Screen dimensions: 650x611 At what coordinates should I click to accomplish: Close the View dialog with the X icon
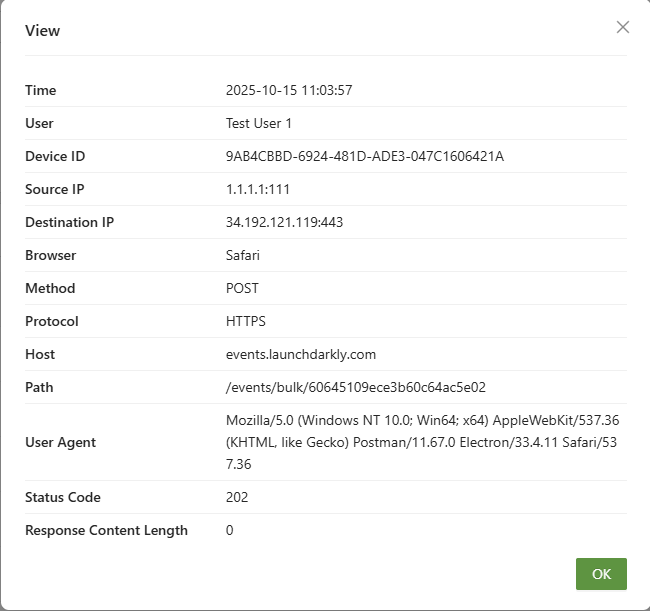pos(623,27)
